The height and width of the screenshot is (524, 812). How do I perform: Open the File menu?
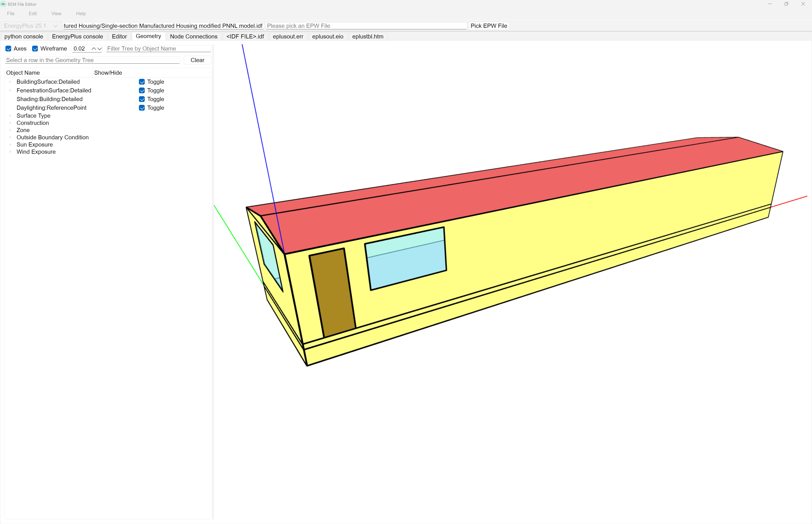(x=11, y=14)
